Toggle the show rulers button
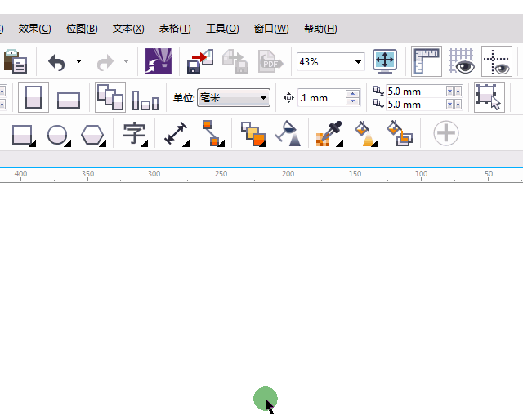 click(x=427, y=61)
